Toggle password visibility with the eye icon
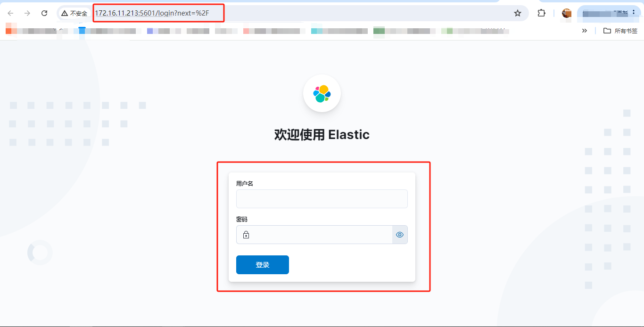The image size is (644, 327). pyautogui.click(x=400, y=235)
